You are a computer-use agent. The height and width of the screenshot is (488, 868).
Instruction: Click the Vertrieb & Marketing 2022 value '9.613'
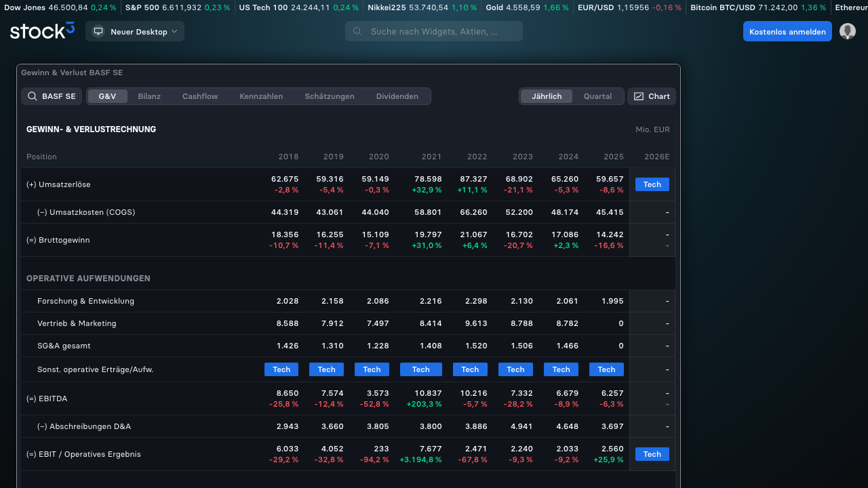476,323
